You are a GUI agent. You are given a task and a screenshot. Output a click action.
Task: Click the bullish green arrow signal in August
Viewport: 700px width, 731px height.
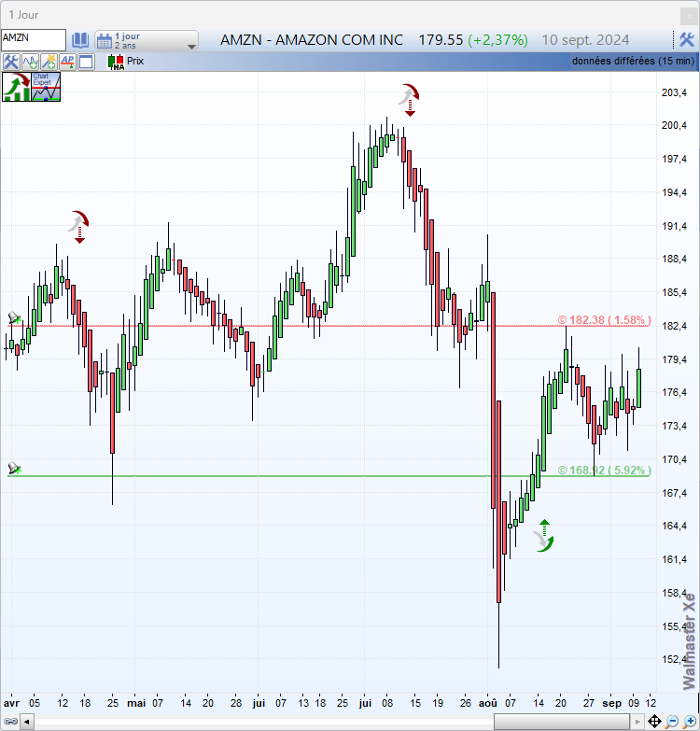(x=544, y=536)
